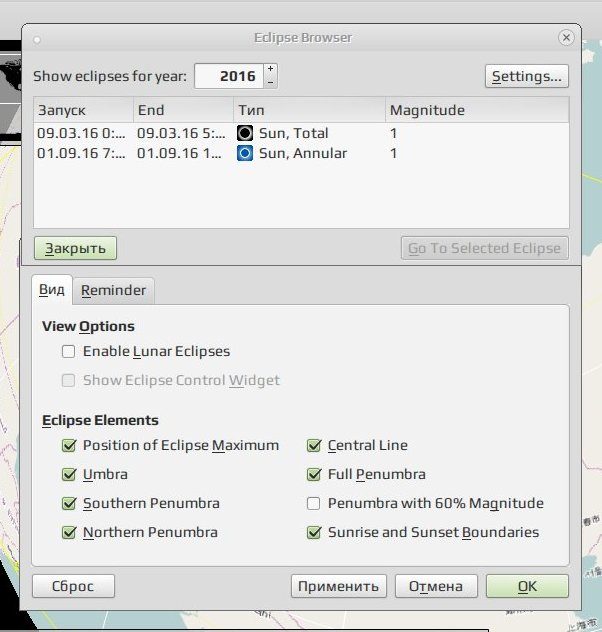602x632 pixels.
Task: Click magnitude value of the Sun, Total row
Action: 394,133
